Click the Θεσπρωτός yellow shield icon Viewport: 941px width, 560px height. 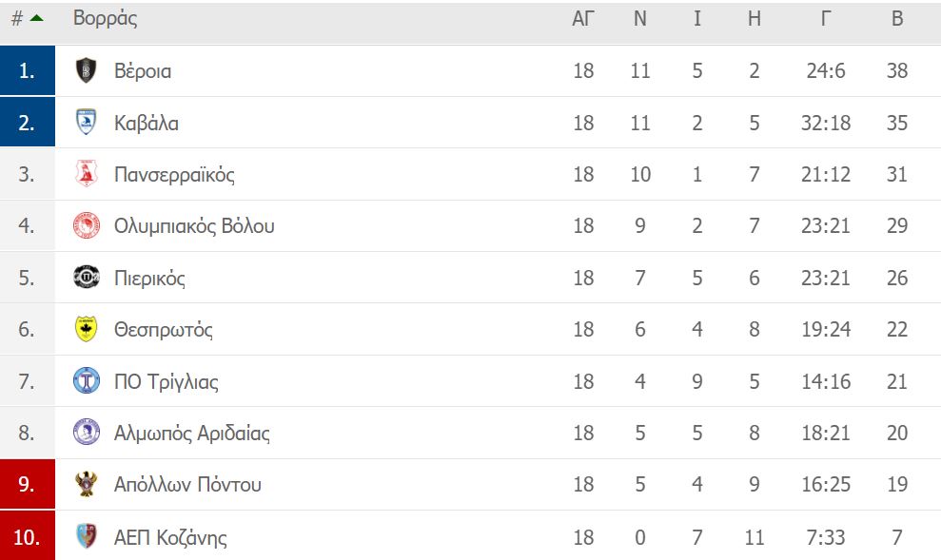coord(86,329)
